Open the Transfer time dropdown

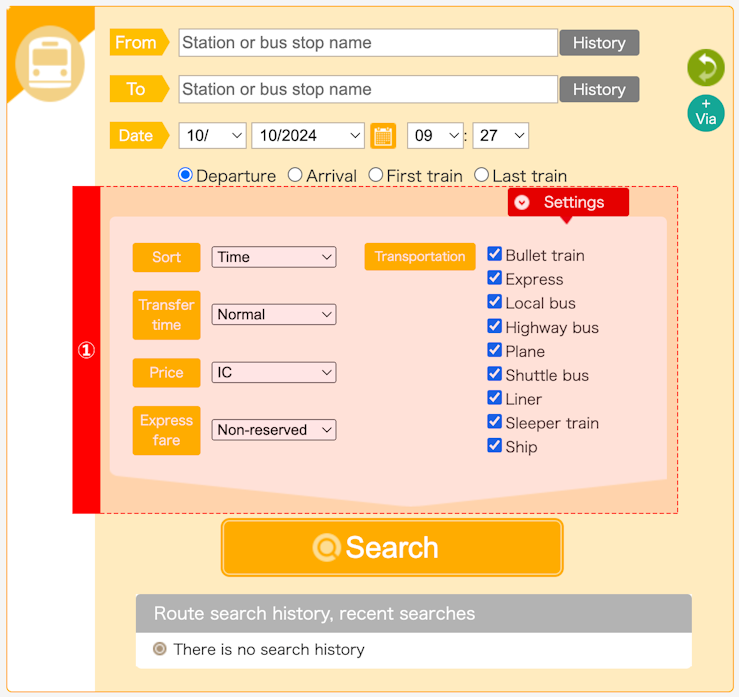point(274,315)
